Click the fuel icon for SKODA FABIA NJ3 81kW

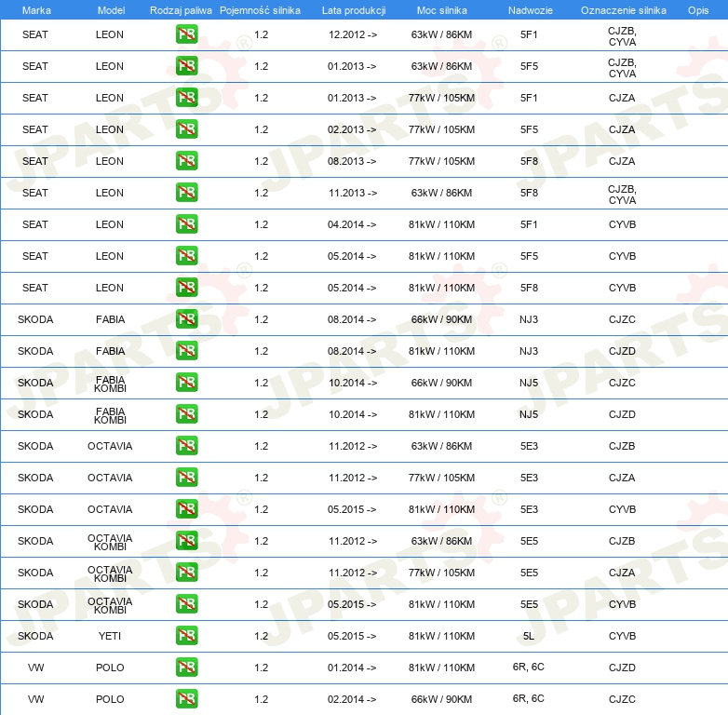pyautogui.click(x=186, y=351)
